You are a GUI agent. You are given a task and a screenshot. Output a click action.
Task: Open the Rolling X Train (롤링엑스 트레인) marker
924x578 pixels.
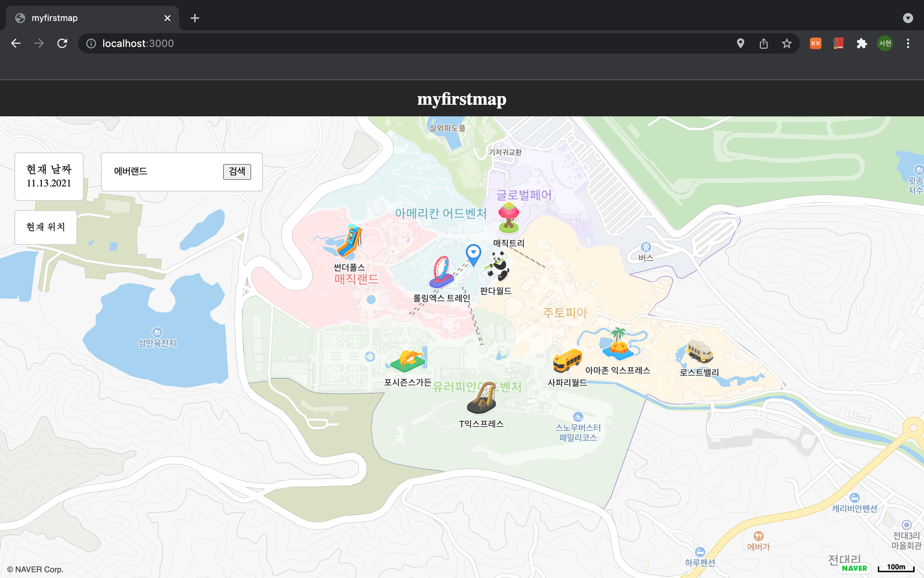[x=442, y=272]
